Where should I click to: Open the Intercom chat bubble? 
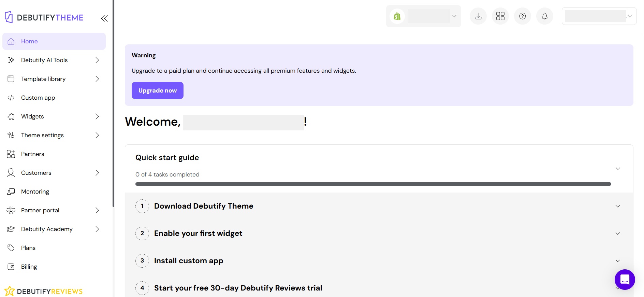click(625, 280)
